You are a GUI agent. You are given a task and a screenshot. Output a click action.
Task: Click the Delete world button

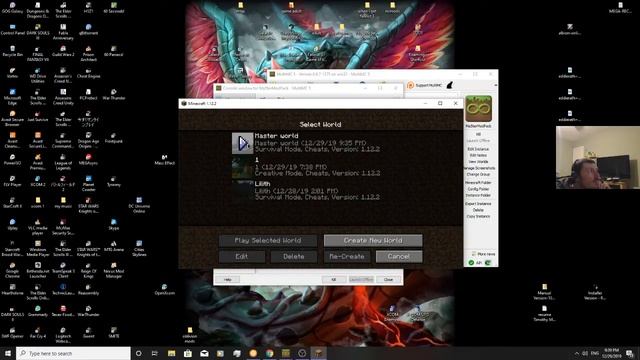(293, 256)
